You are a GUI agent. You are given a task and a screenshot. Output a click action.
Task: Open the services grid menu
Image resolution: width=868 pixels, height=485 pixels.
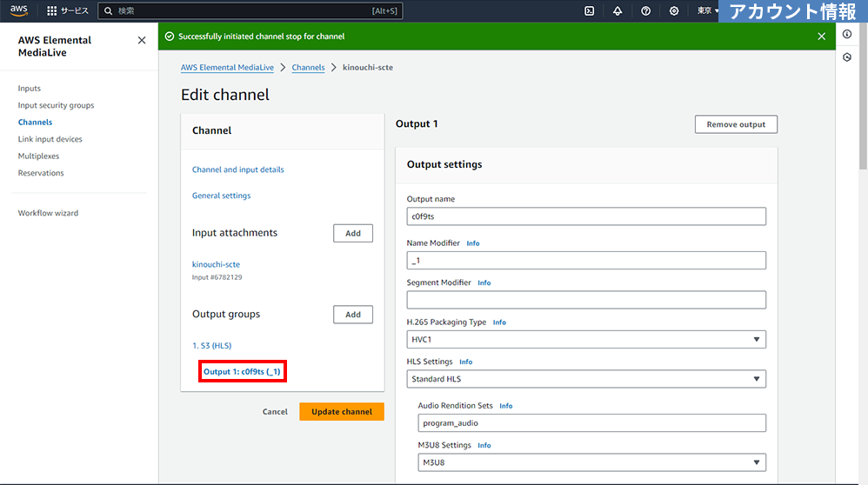click(x=51, y=11)
